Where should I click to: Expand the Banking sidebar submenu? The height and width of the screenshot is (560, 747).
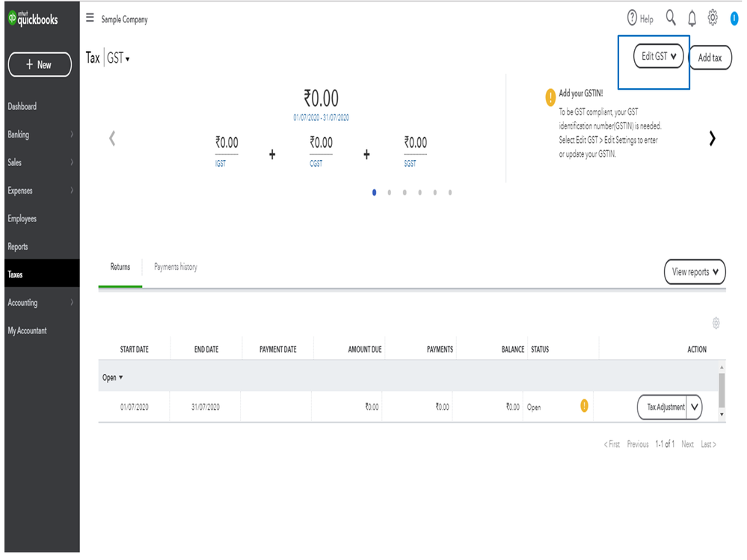coord(72,135)
